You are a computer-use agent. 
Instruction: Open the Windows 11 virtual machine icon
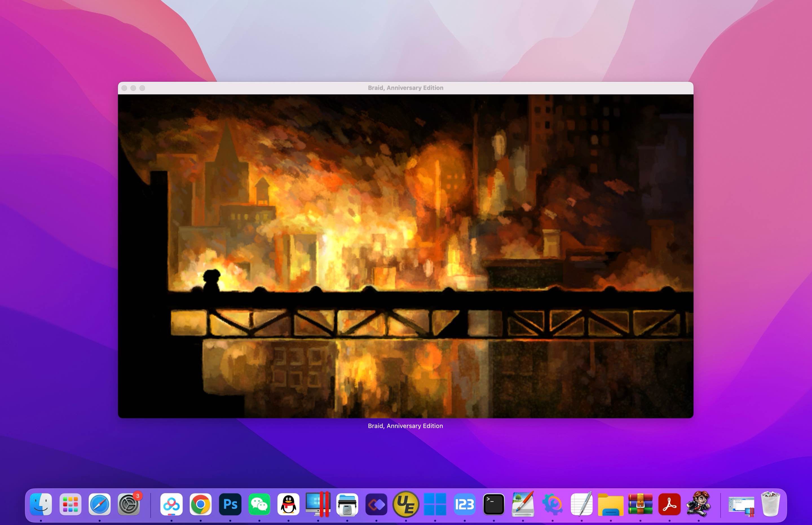(435, 504)
